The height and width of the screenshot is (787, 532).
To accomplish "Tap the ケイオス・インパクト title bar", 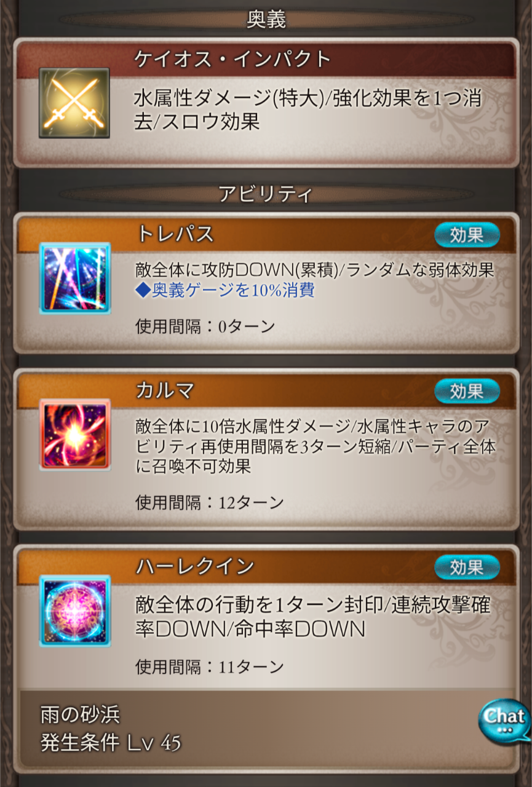I will click(266, 59).
